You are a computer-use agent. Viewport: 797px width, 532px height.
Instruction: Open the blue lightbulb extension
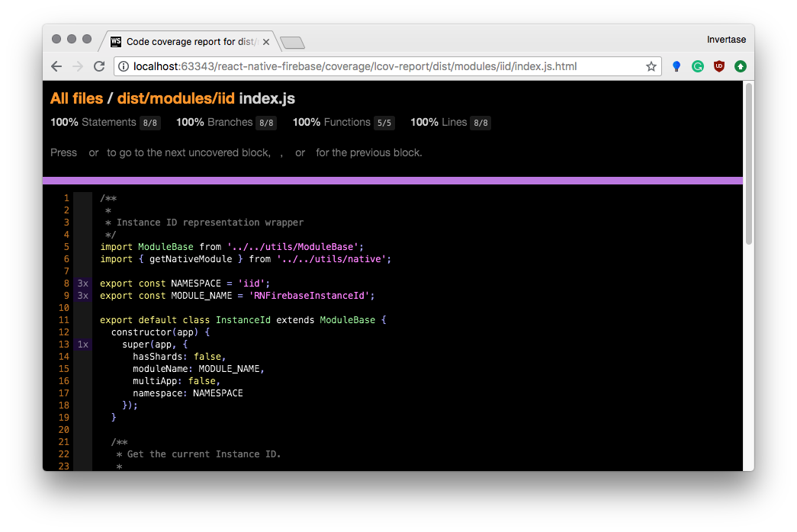676,66
